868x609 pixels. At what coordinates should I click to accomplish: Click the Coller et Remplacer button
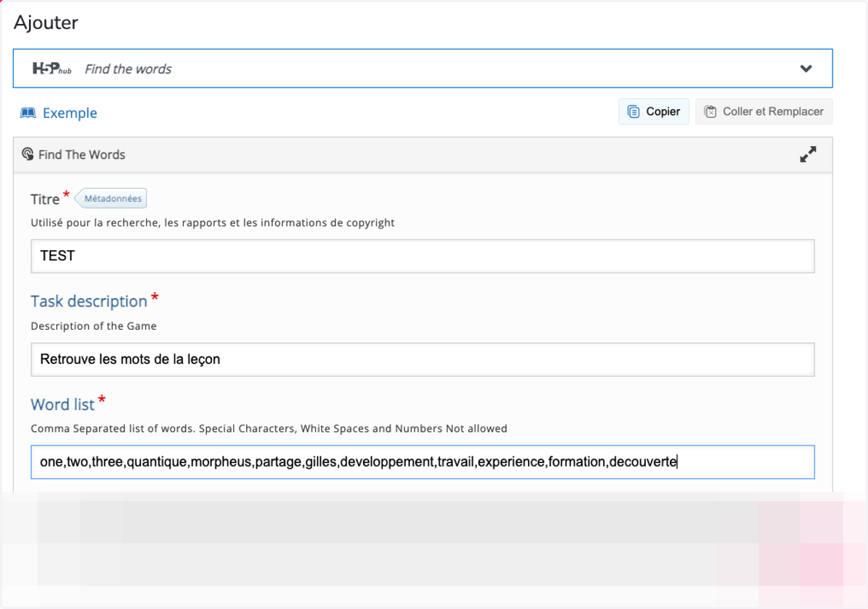pyautogui.click(x=764, y=111)
